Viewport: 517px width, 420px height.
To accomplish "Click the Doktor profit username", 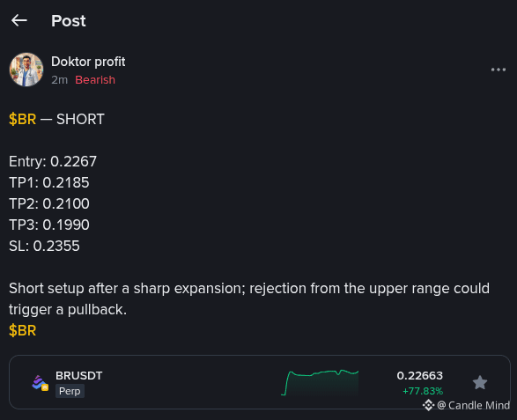I will coord(88,62).
